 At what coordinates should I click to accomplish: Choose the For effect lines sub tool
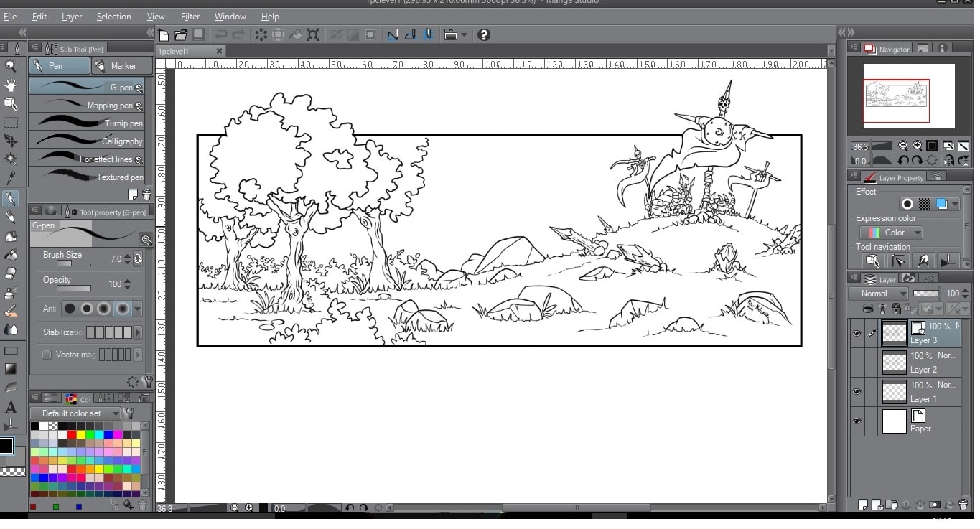coord(87,159)
